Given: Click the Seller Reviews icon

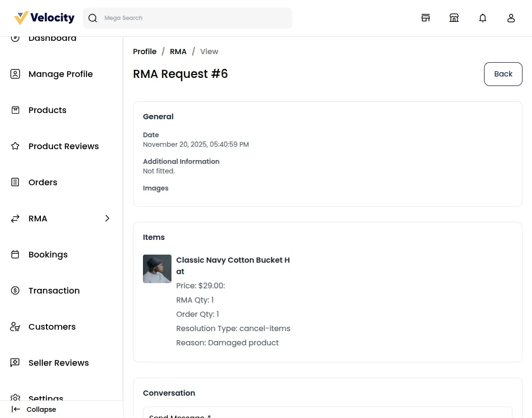Looking at the screenshot, I should coord(15,362).
